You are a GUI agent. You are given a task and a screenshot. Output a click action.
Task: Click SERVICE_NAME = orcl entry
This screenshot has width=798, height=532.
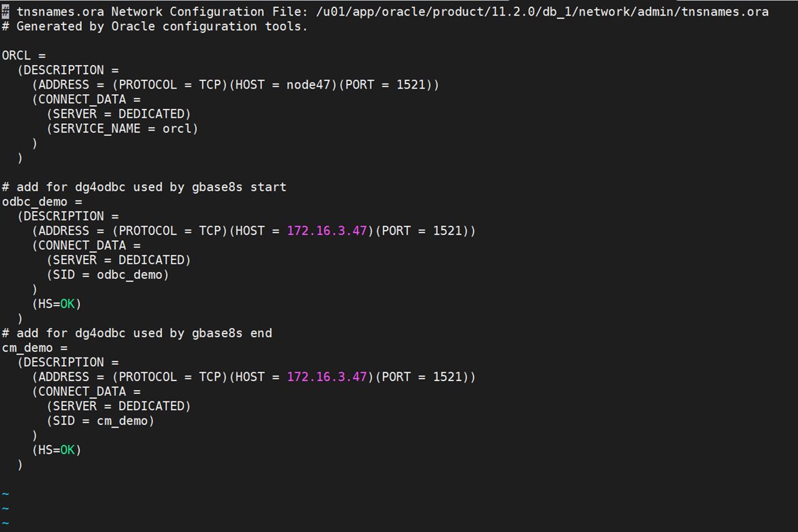click(x=122, y=129)
